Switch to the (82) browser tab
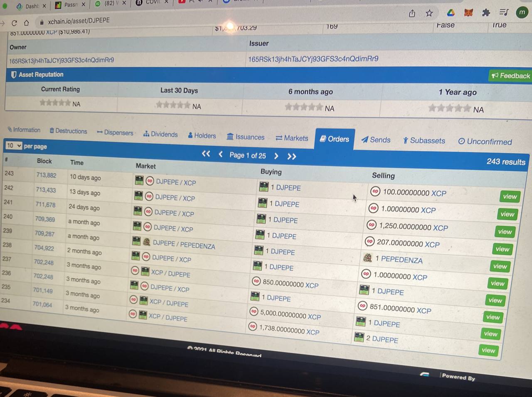Viewport: 532px width, 397px height. (x=110, y=4)
